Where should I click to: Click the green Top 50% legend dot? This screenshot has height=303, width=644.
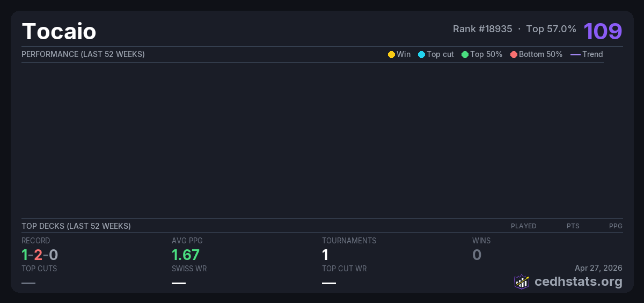465,54
